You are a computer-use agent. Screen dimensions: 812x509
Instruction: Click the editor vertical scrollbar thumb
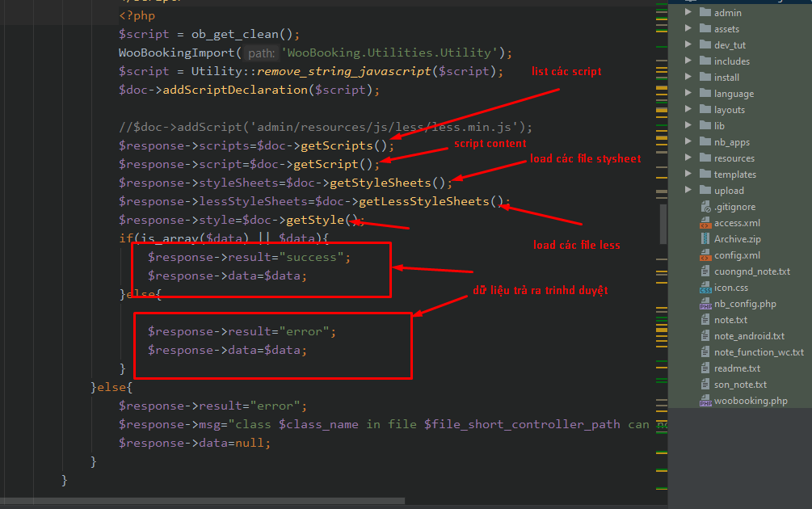[663, 224]
